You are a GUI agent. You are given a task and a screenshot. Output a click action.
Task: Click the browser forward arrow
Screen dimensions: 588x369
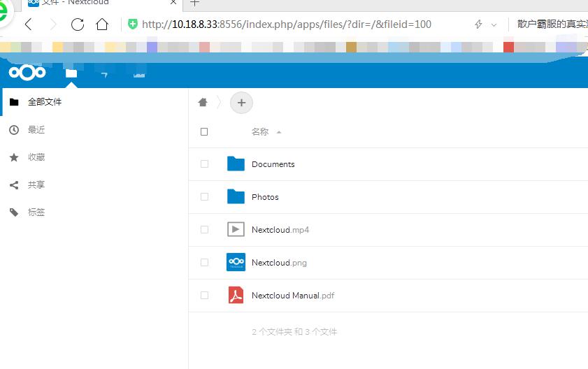click(x=53, y=24)
